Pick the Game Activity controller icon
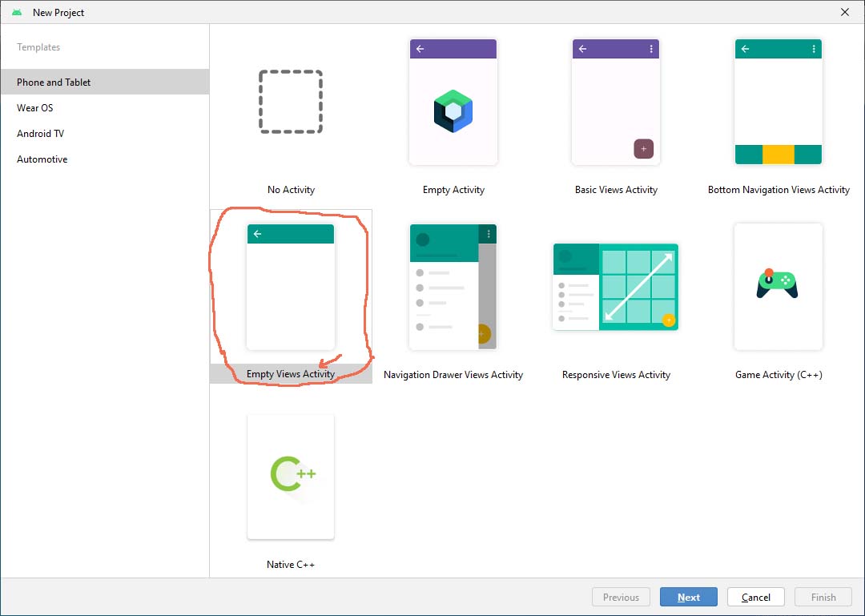The image size is (865, 616). 778,284
